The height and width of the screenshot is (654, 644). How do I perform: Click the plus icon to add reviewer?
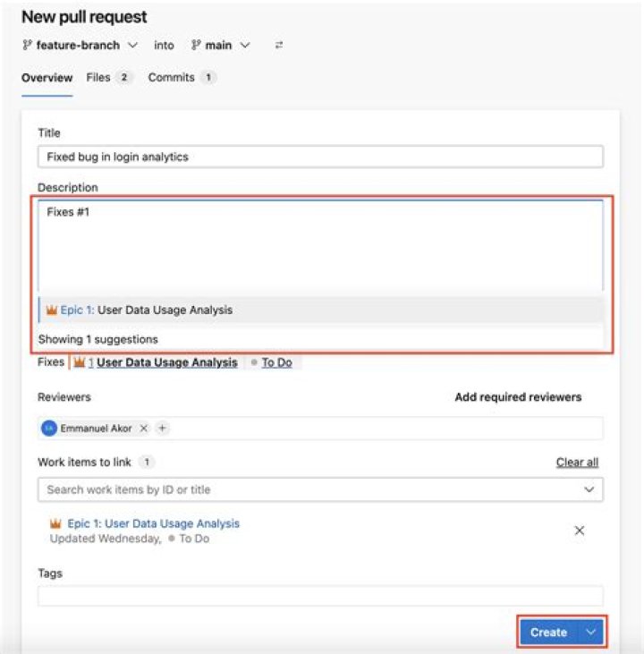coord(162,429)
